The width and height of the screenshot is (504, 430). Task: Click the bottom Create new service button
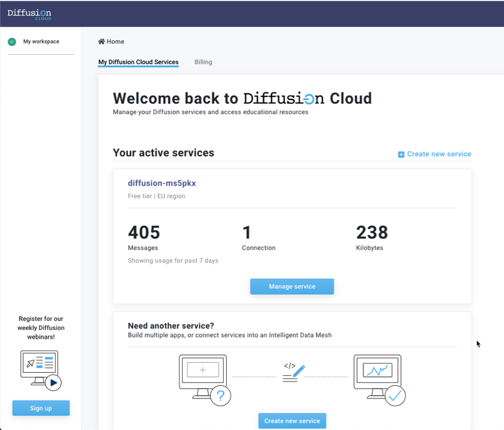(292, 421)
